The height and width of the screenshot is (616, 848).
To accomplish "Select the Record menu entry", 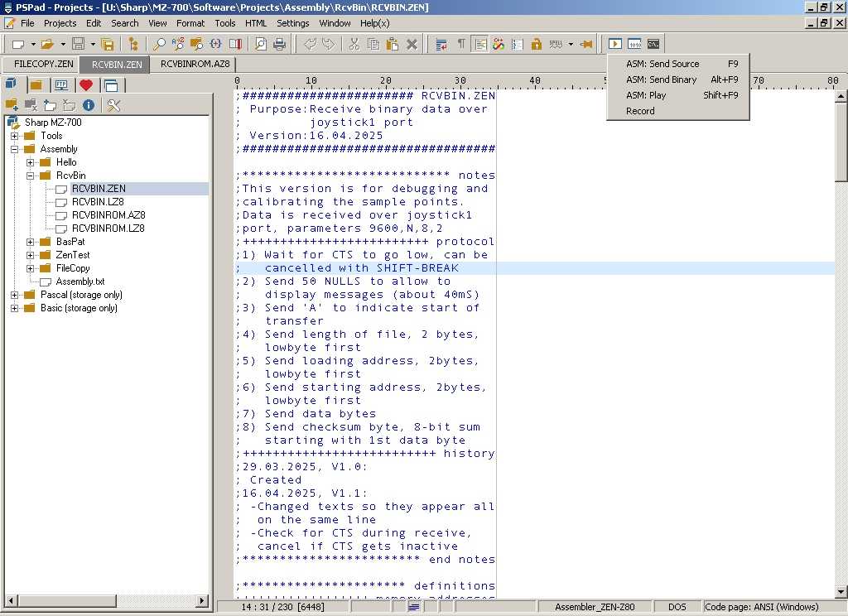I will pos(678,111).
